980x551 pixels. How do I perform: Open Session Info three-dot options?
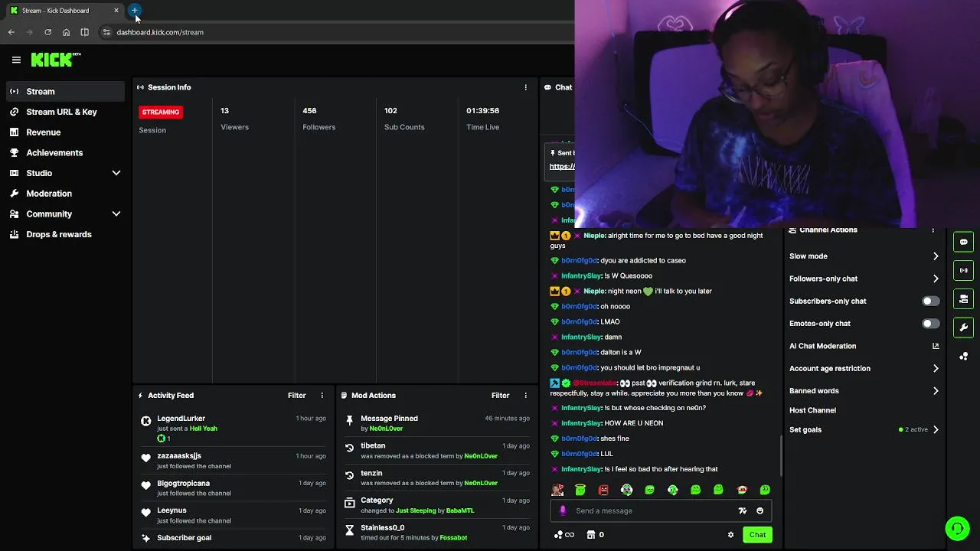(525, 87)
